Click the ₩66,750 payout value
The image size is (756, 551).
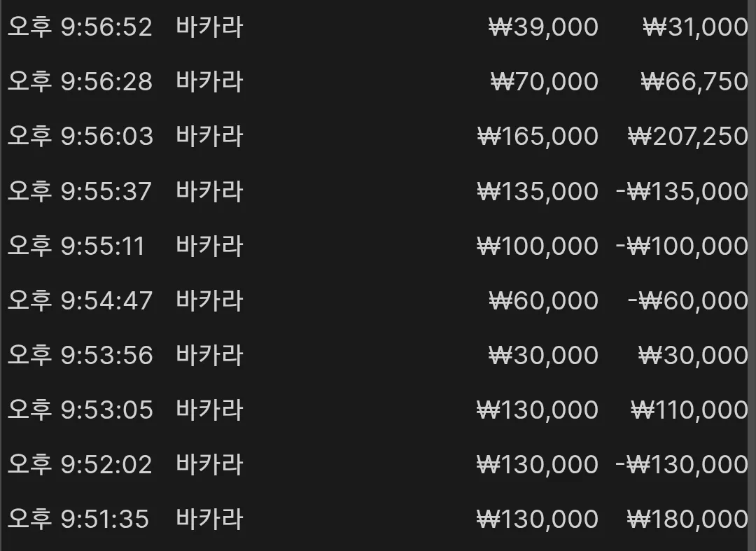(x=694, y=81)
